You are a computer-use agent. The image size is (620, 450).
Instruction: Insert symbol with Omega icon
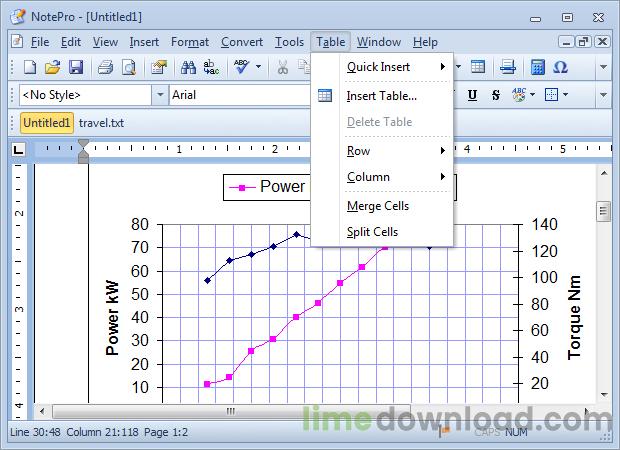point(560,67)
